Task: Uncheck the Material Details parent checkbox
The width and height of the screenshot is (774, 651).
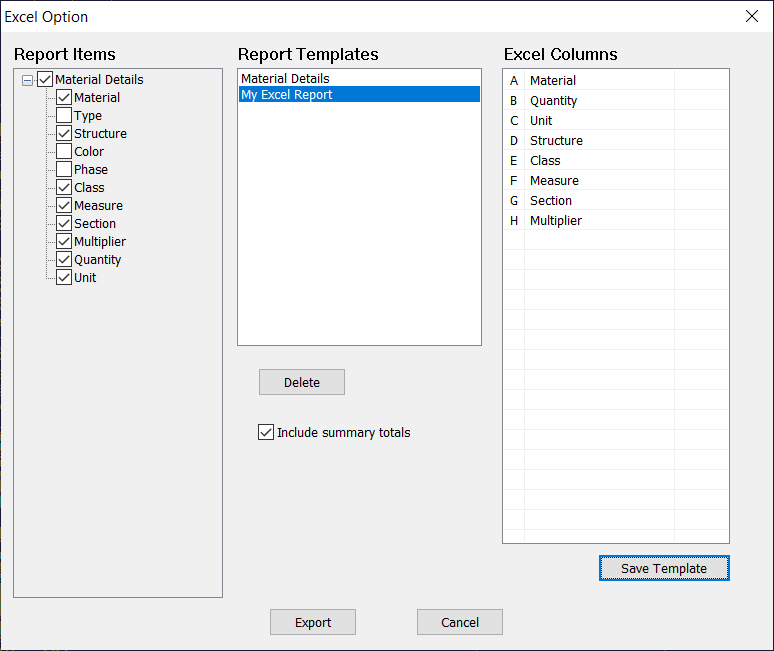Action: [45, 79]
